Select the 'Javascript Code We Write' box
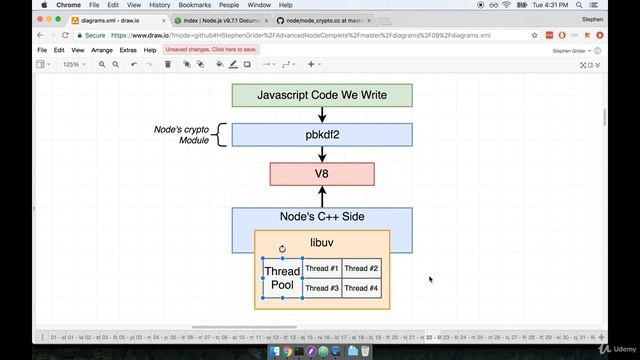This screenshot has width=640, height=360. point(322,95)
